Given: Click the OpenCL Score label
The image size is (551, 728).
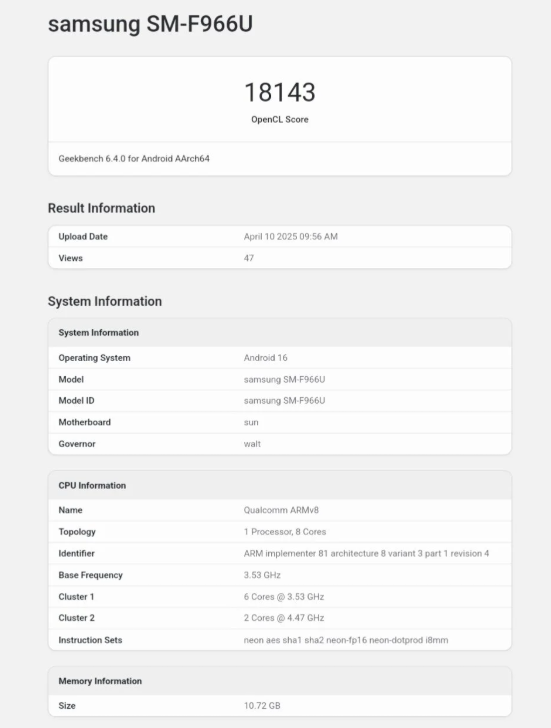Looking at the screenshot, I should [280, 119].
